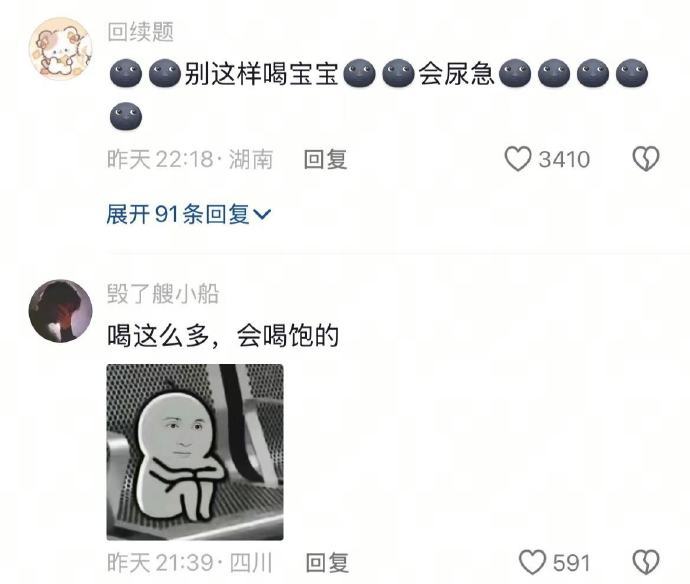Click chevron arrow beside 展开91条回复
Image resolution: width=690 pixels, height=584 pixels.
point(263,215)
